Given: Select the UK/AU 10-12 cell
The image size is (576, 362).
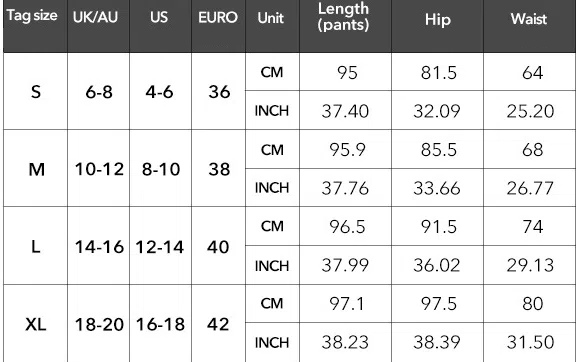Looking at the screenshot, I should [99, 169].
